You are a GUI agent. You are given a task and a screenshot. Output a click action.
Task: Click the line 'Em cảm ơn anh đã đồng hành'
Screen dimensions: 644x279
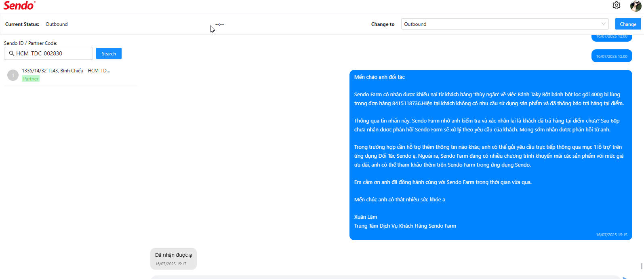(443, 182)
